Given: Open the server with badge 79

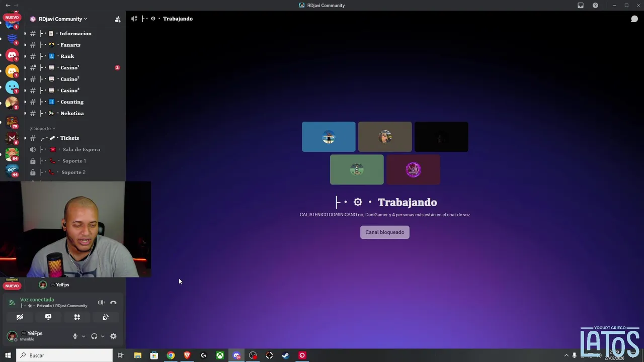Looking at the screenshot, I should point(12,122).
